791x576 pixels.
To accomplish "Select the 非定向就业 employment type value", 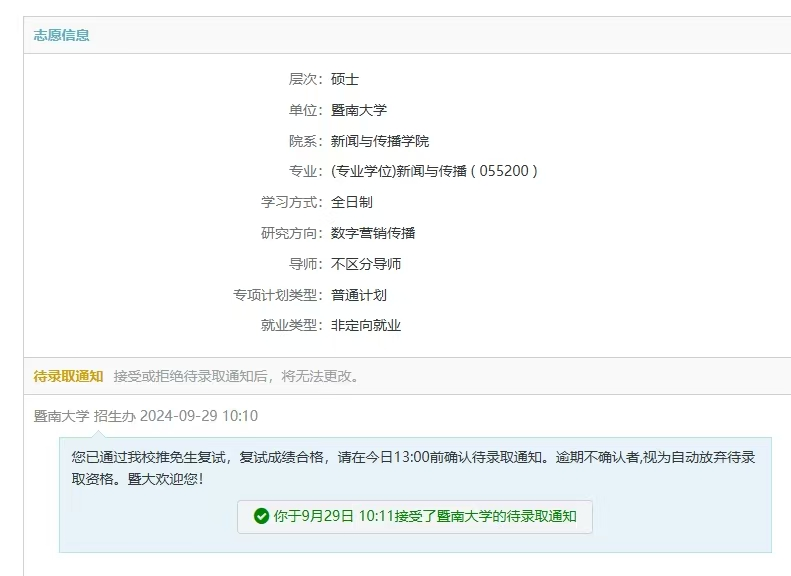I will (x=366, y=325).
